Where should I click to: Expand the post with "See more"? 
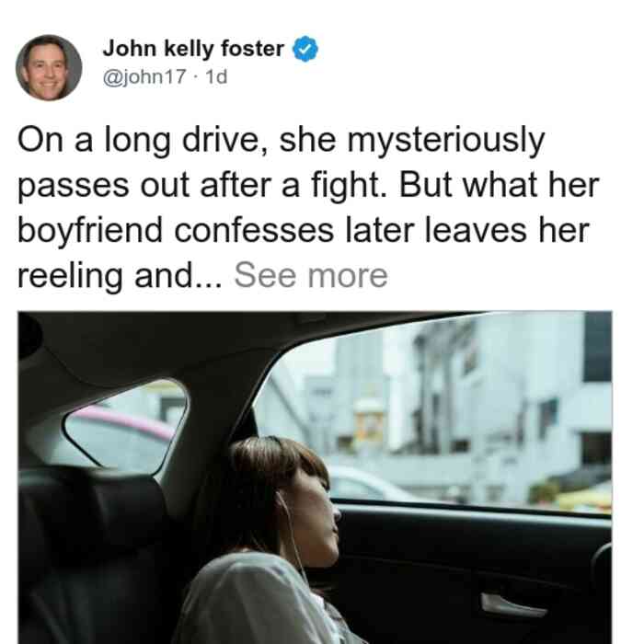click(x=311, y=275)
